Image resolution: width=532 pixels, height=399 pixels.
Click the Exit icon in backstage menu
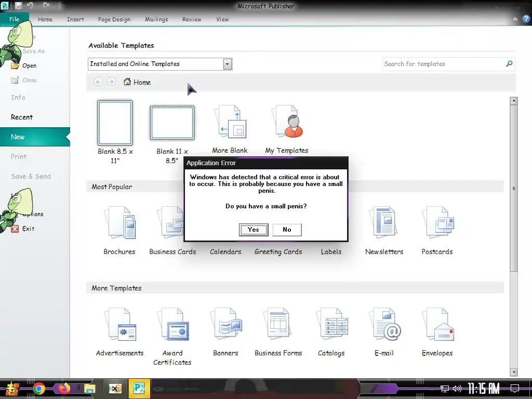click(x=15, y=229)
